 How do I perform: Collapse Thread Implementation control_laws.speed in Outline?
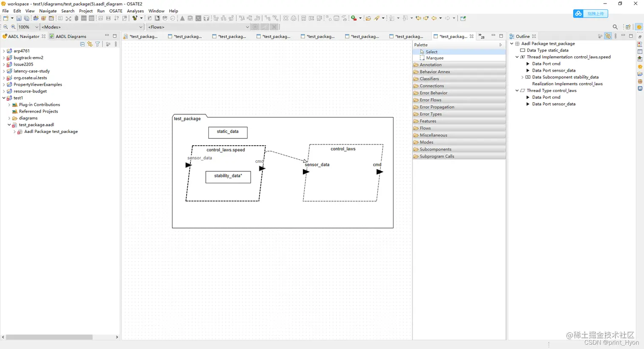(517, 57)
